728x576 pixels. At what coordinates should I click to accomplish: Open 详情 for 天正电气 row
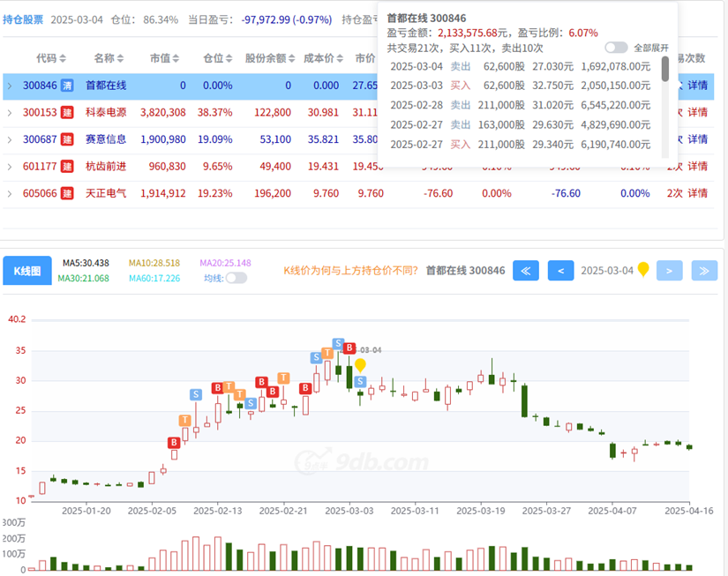pos(697,193)
